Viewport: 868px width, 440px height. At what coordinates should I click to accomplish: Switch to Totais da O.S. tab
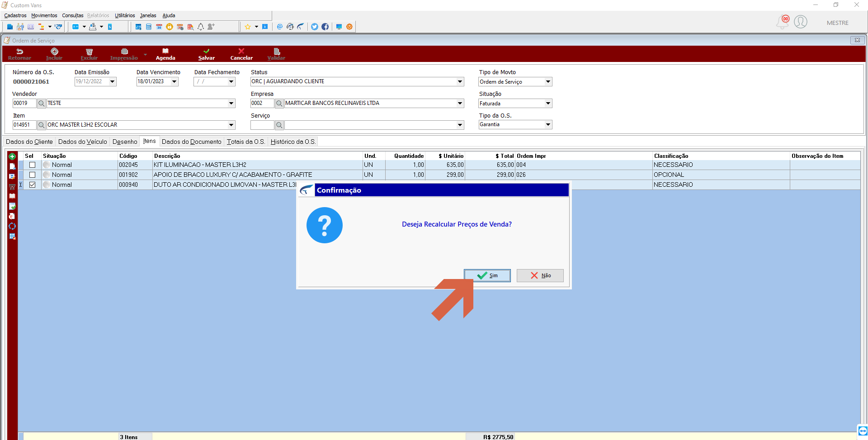pos(246,142)
